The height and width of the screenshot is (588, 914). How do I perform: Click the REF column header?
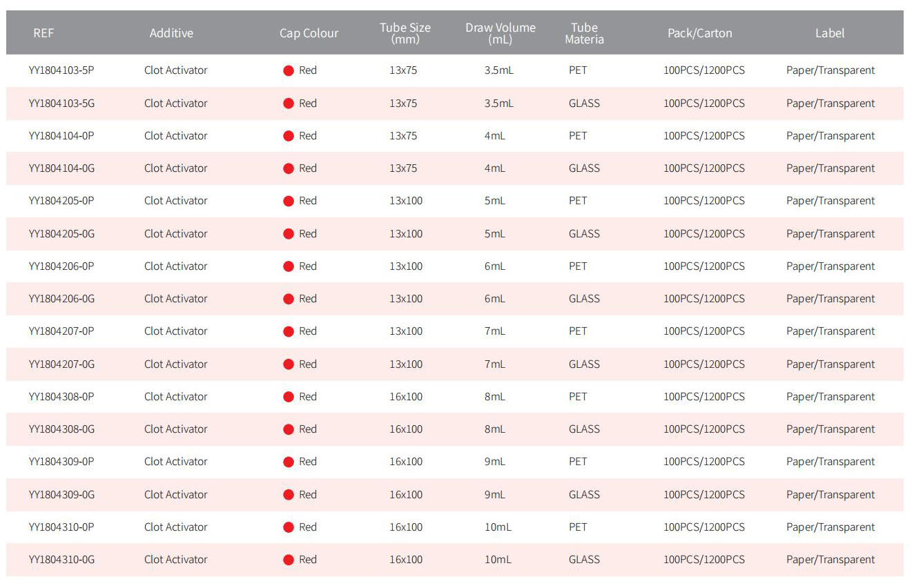pyautogui.click(x=43, y=33)
